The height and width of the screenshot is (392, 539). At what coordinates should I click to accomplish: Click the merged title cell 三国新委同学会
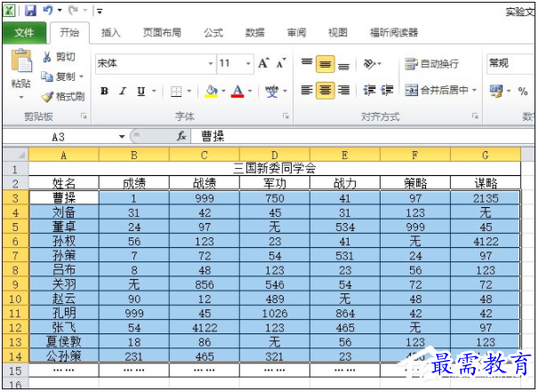[x=275, y=169]
